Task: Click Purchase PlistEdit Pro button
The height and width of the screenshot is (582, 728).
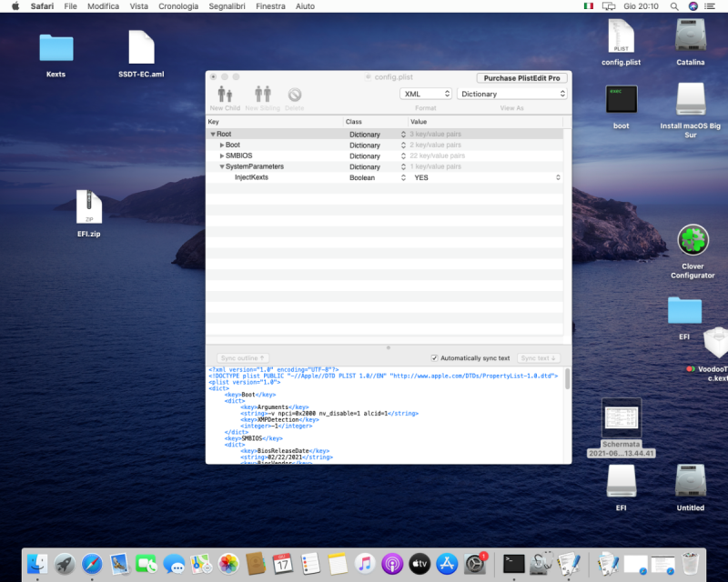Action: 521,78
